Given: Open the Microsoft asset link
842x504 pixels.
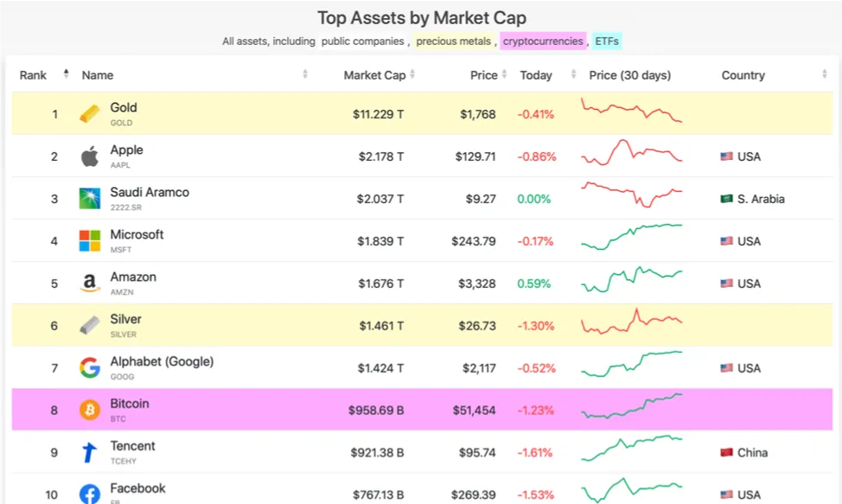Looking at the screenshot, I should [x=137, y=234].
